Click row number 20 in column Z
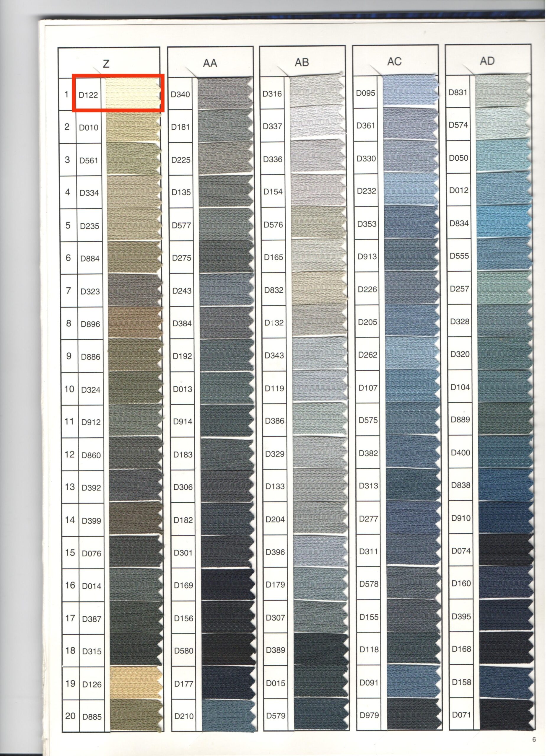 tap(70, 716)
